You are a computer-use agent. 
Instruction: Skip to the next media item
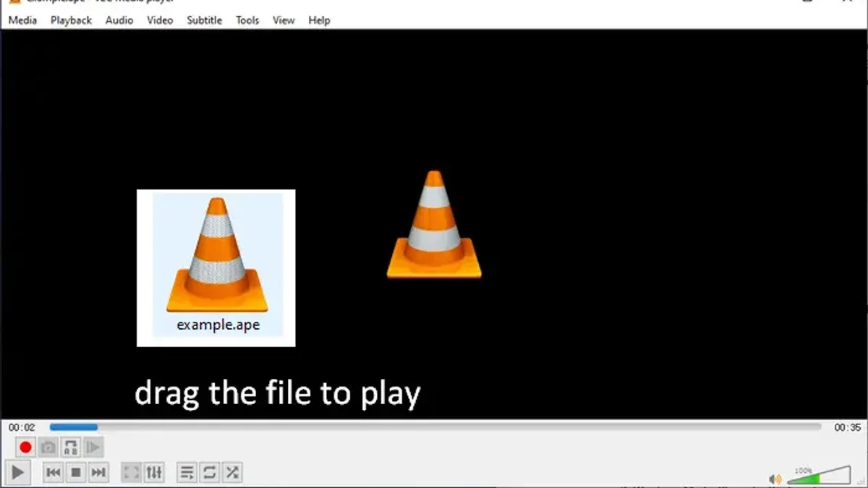point(98,473)
